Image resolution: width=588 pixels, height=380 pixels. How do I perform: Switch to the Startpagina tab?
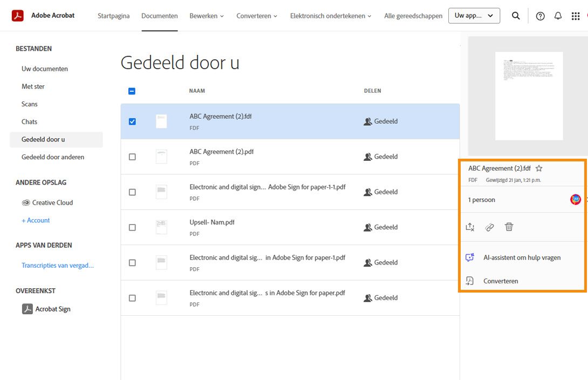pos(113,16)
